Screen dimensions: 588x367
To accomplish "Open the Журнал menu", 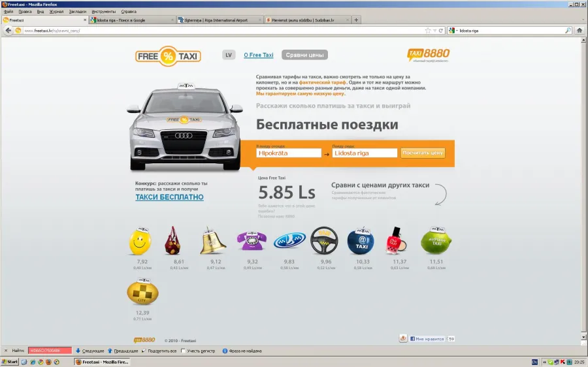I will point(57,12).
